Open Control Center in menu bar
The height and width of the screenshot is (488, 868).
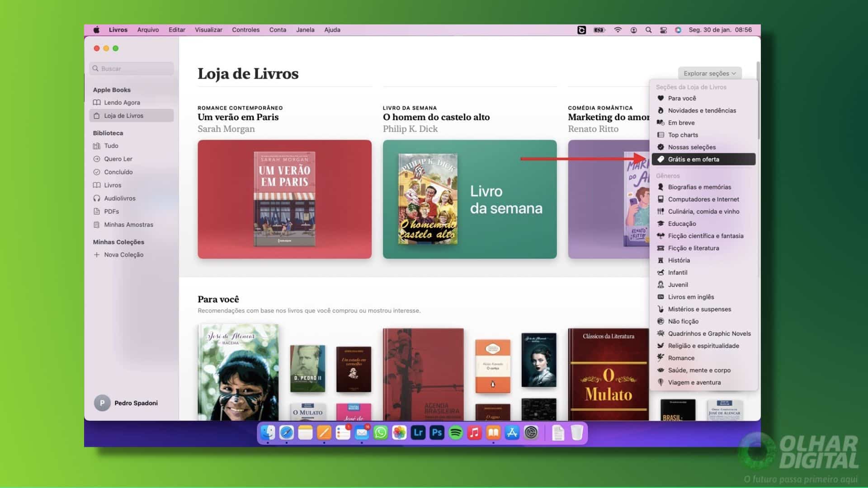point(663,30)
